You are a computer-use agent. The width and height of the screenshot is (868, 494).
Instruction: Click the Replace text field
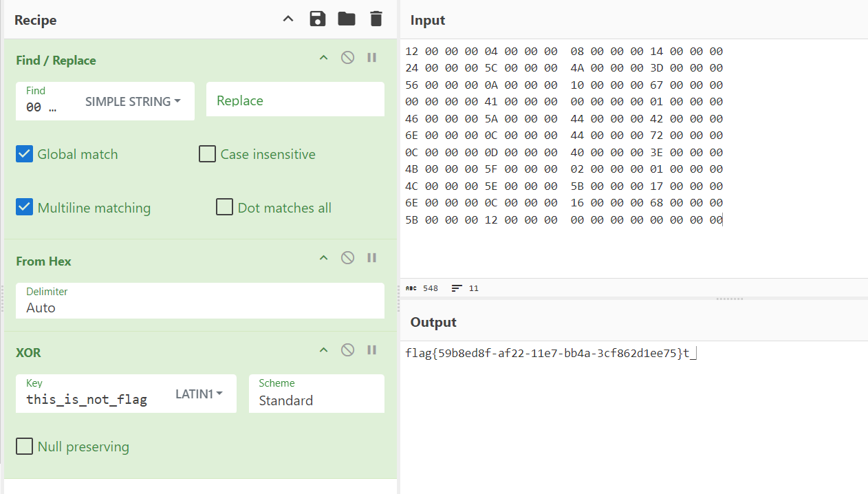pyautogui.click(x=295, y=100)
